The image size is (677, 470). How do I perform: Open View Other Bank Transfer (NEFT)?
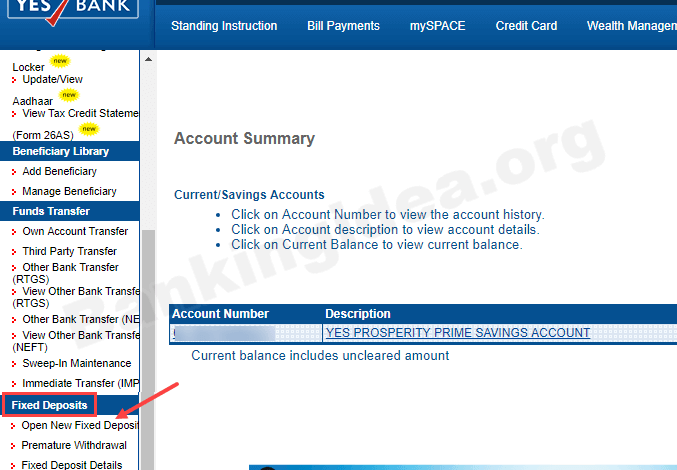76,341
